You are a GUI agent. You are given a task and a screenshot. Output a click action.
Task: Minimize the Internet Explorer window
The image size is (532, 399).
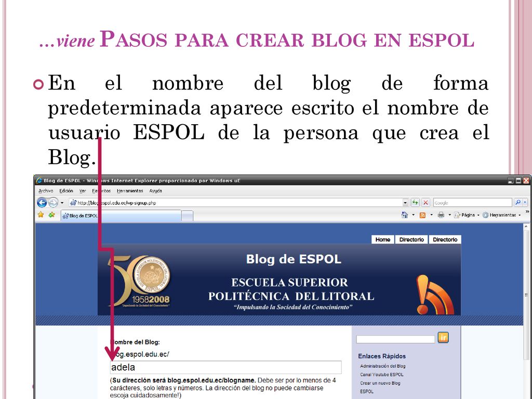(511, 180)
